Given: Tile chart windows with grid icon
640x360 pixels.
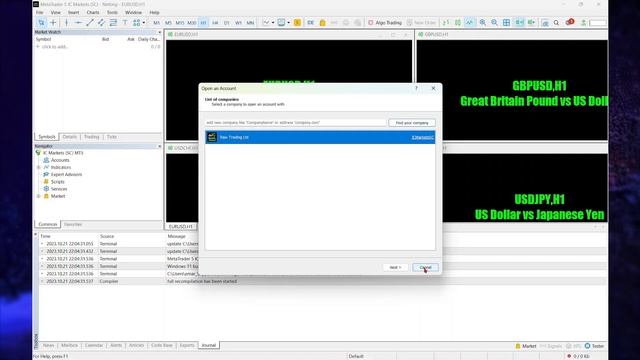Looking at the screenshot, I should coord(506,23).
